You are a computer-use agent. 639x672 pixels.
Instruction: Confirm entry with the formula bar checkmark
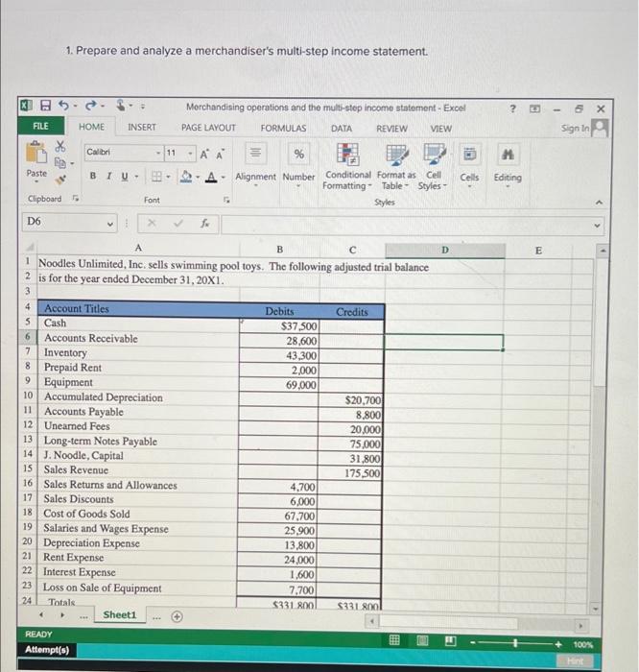(x=178, y=223)
